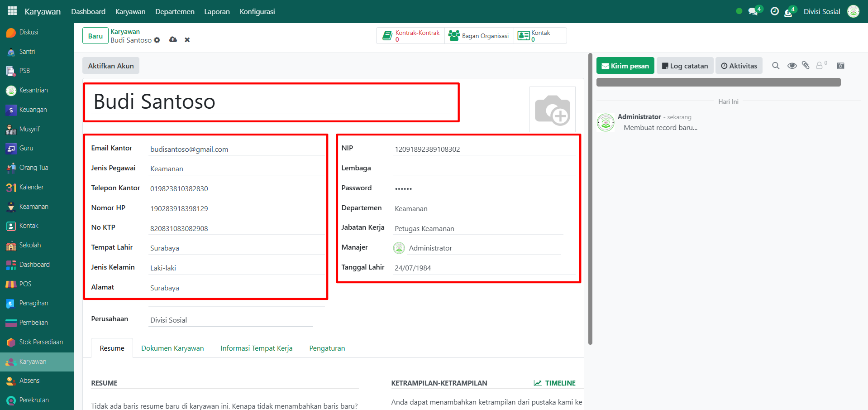
Task: Open the conversations icon with badge 4
Action: coord(754,11)
